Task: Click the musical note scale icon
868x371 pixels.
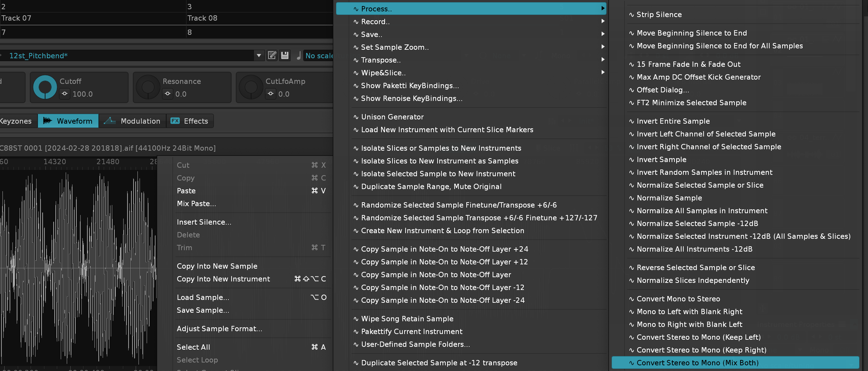Action: (299, 55)
